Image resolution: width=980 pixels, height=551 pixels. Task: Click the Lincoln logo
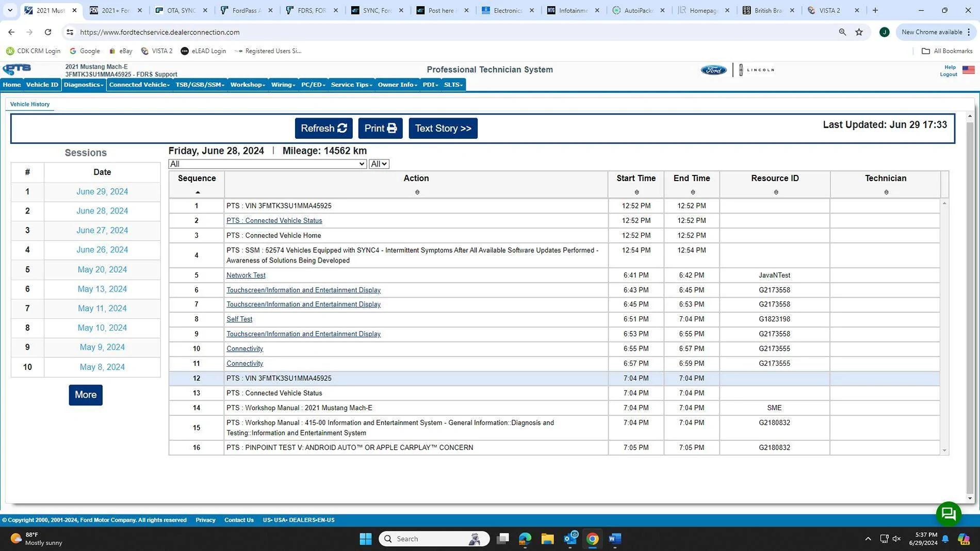tap(757, 70)
